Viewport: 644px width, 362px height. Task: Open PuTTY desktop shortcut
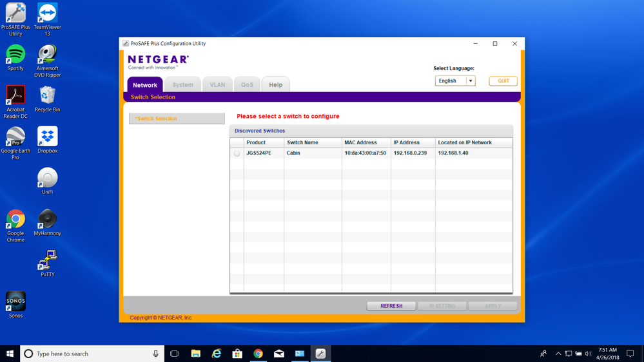tap(47, 263)
